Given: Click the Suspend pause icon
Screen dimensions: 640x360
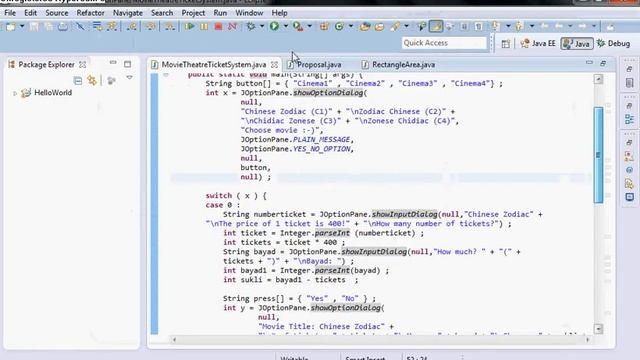Looking at the screenshot, I should click(204, 27).
